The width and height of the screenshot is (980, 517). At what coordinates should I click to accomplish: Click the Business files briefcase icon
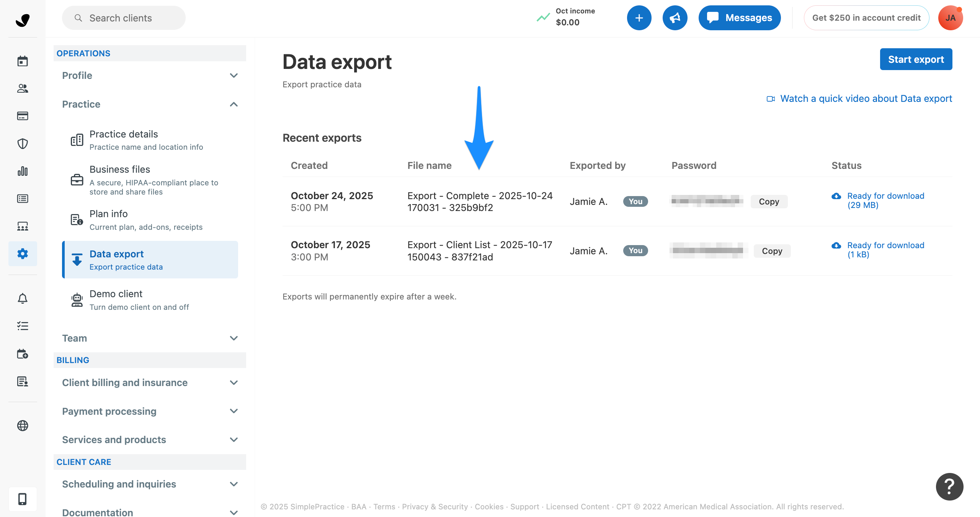click(77, 180)
